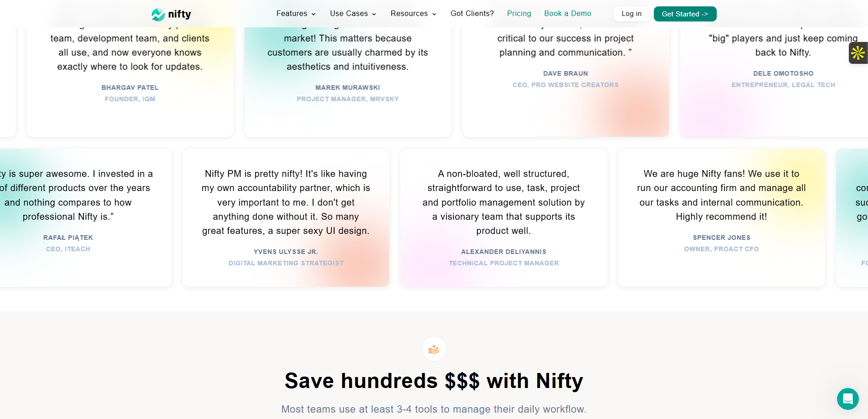Screen dimensions: 868x419
Task: Click the yellow asterisk widget icon
Action: [x=858, y=53]
